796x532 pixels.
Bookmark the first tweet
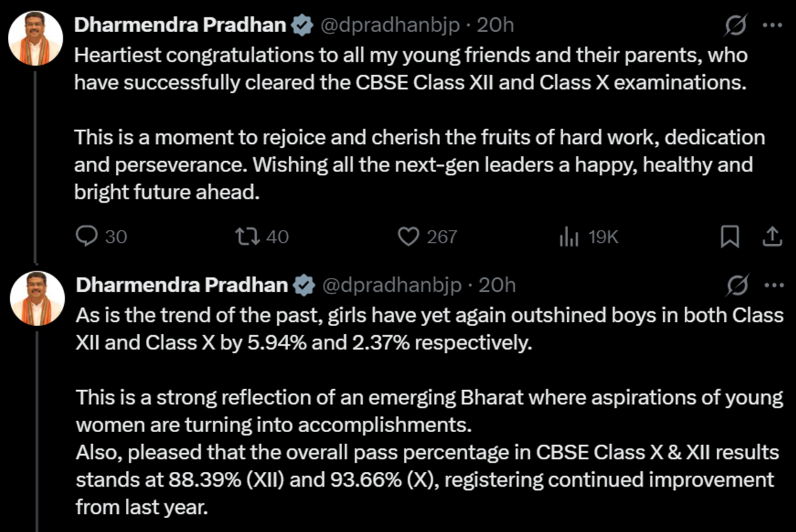[731, 237]
